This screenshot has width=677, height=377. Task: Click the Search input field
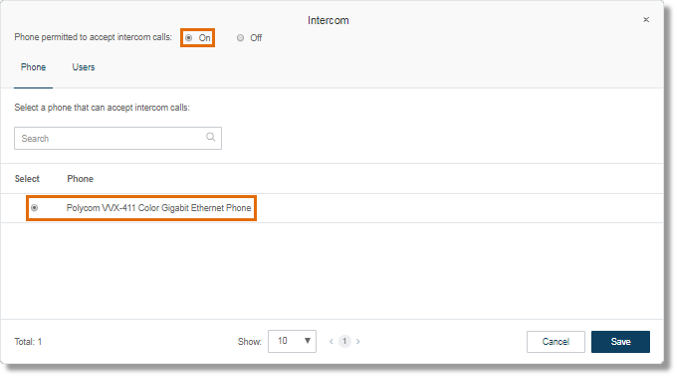118,138
